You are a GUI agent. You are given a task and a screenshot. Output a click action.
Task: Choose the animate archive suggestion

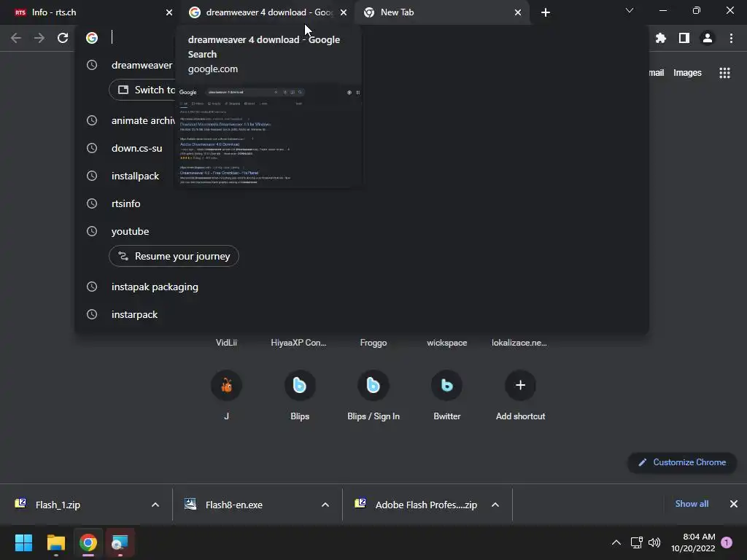point(143,120)
